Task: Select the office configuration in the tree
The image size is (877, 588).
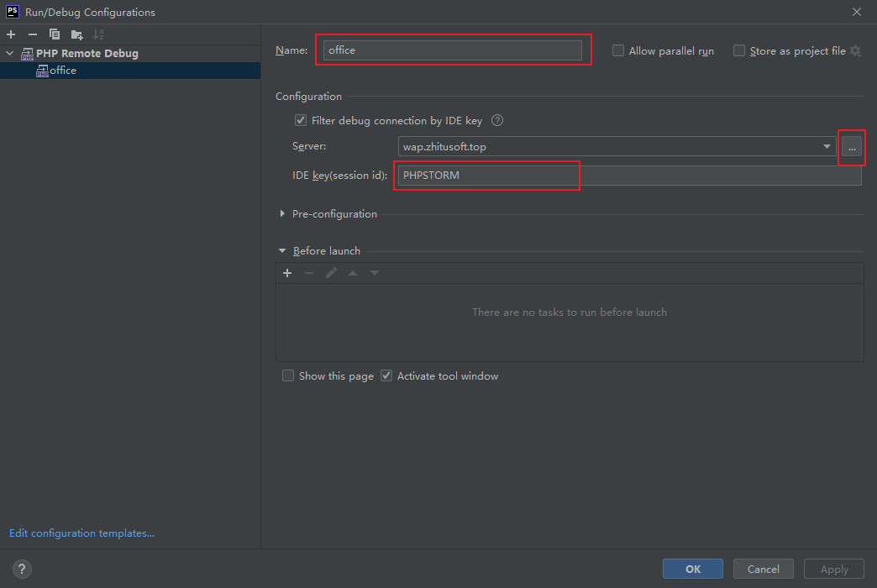Action: (x=63, y=71)
